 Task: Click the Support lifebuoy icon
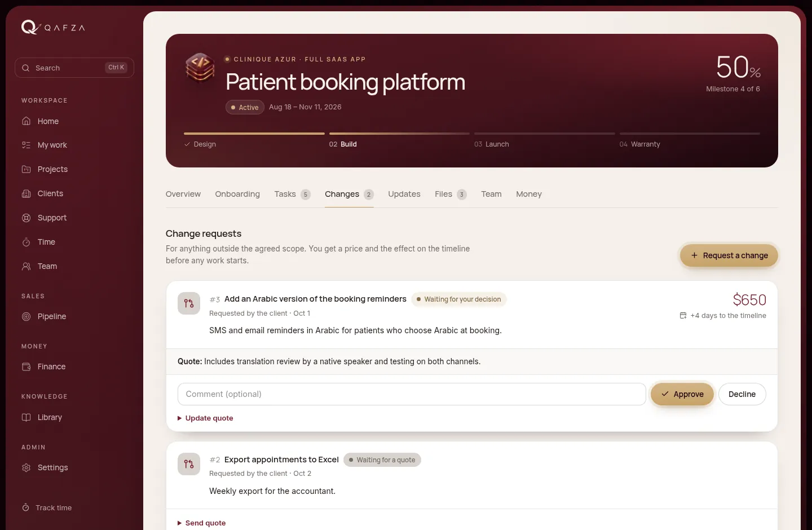click(26, 218)
